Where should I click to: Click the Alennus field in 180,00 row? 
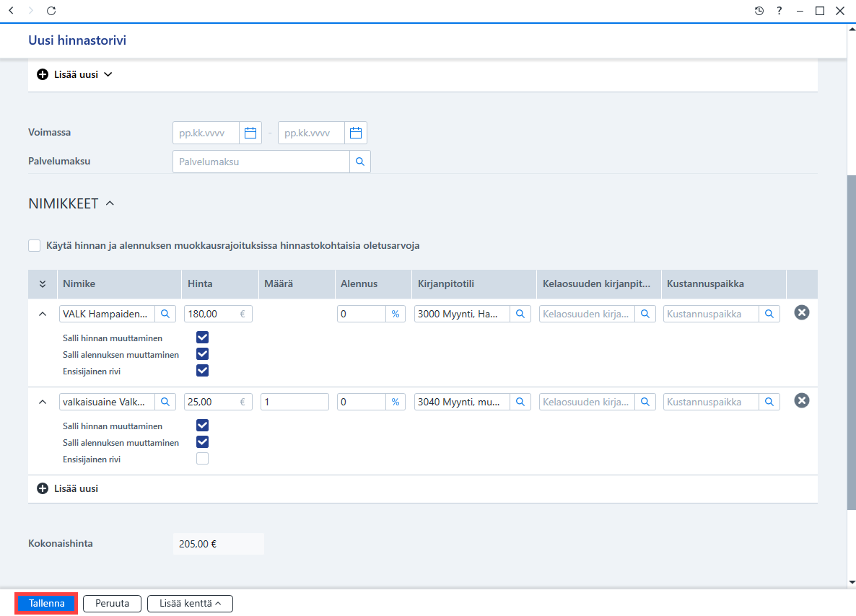point(362,314)
